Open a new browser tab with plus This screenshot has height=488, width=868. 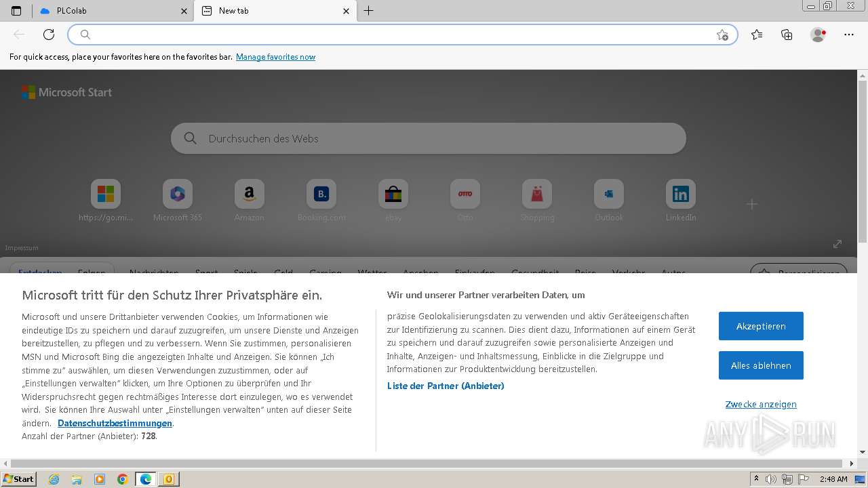tap(368, 11)
